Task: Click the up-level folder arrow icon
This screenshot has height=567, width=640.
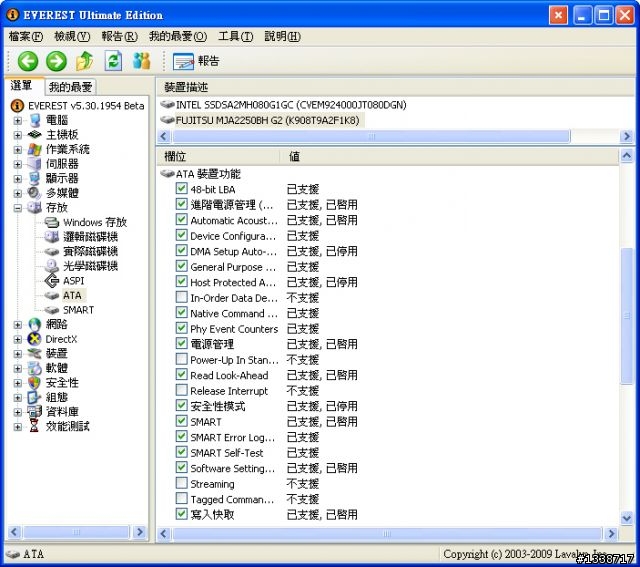Action: 84,61
